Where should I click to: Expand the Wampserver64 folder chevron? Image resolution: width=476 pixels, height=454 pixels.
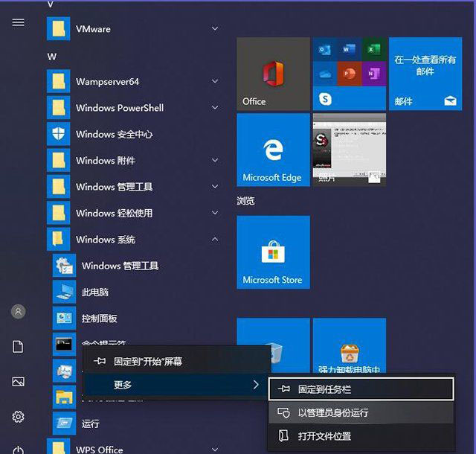(x=215, y=82)
